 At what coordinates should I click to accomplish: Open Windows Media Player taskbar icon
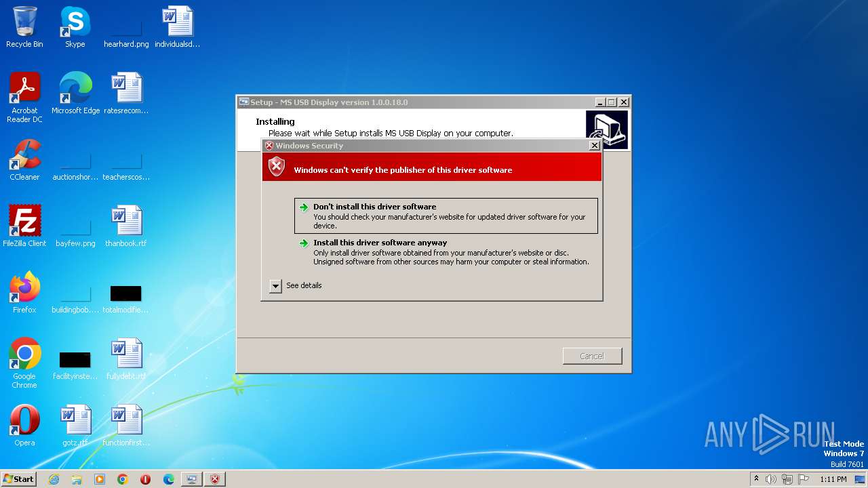[100, 479]
